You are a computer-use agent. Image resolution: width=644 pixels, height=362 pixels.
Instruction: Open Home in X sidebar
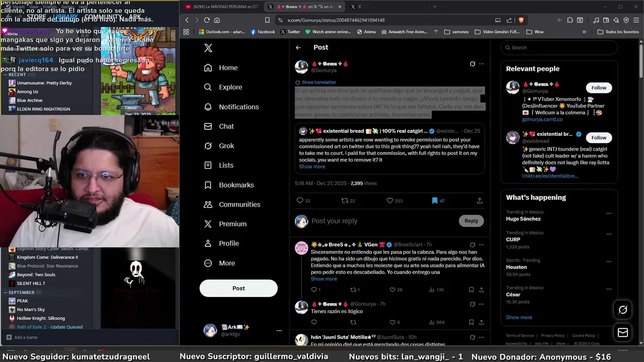(220, 68)
